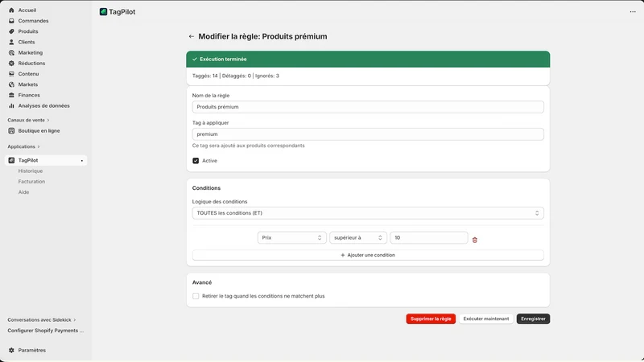644x362 pixels.
Task: Open Configurer Shopify Payments link
Action: (46, 331)
